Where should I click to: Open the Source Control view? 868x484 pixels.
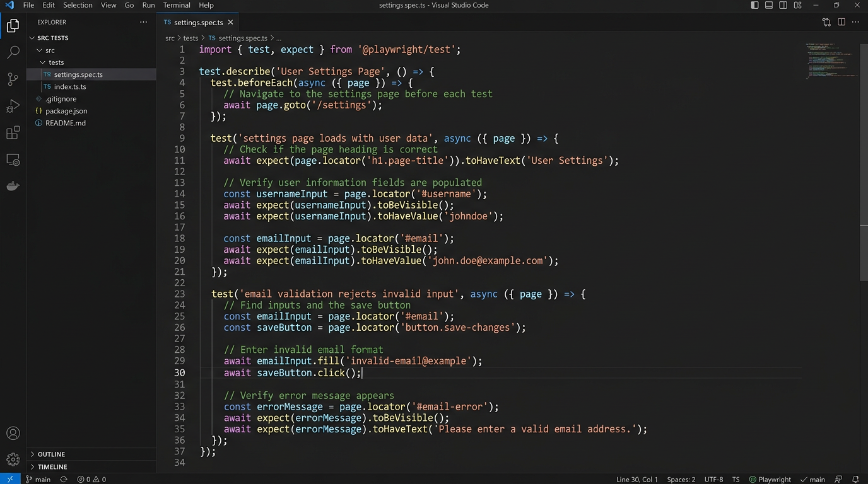13,79
